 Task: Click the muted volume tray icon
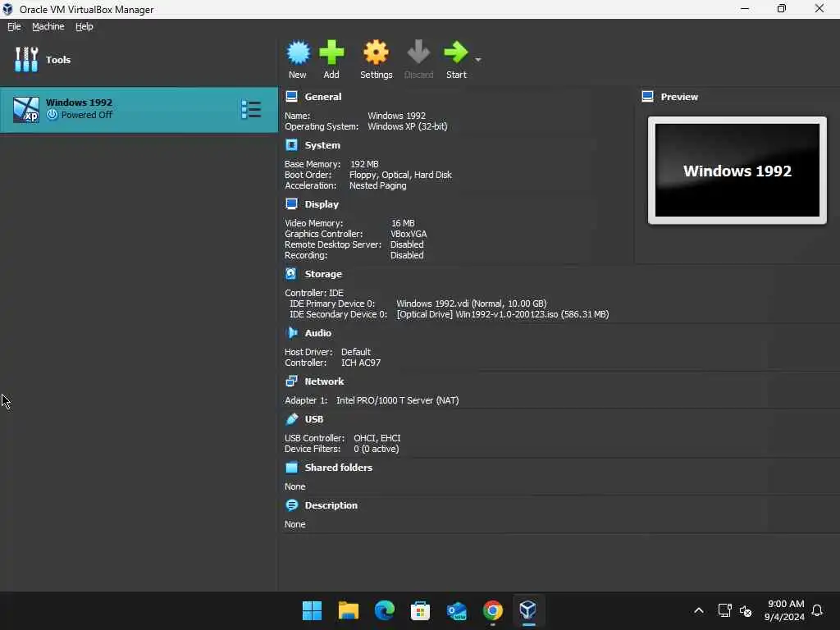[746, 610]
